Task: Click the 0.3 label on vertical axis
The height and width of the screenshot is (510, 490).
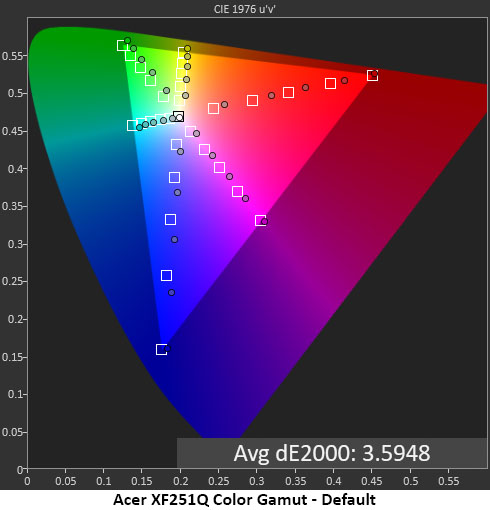Action: [x=15, y=244]
